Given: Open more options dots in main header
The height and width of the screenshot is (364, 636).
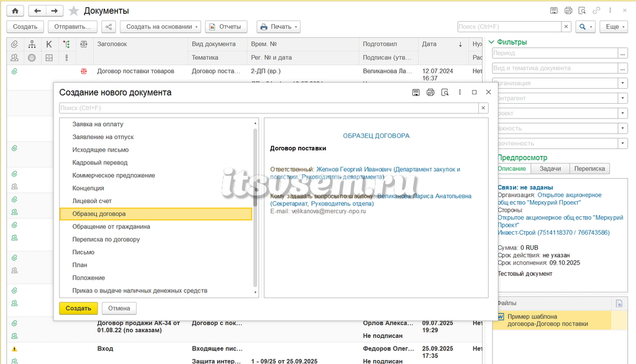Looking at the screenshot, I should [x=610, y=11].
